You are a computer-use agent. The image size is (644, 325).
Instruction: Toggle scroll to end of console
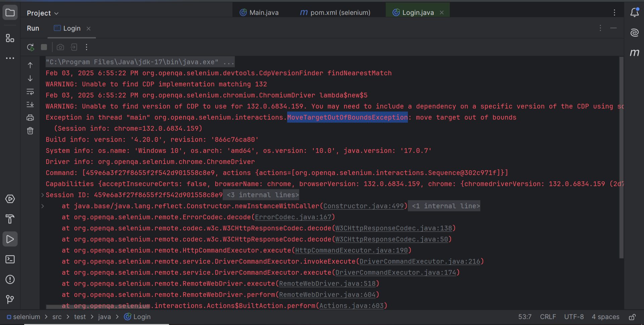tap(30, 104)
